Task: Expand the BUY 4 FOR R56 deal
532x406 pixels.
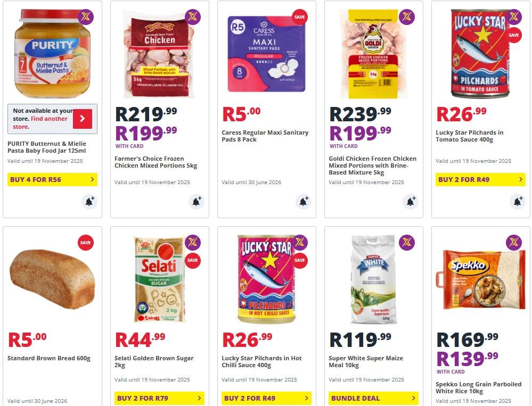Action: pyautogui.click(x=52, y=180)
